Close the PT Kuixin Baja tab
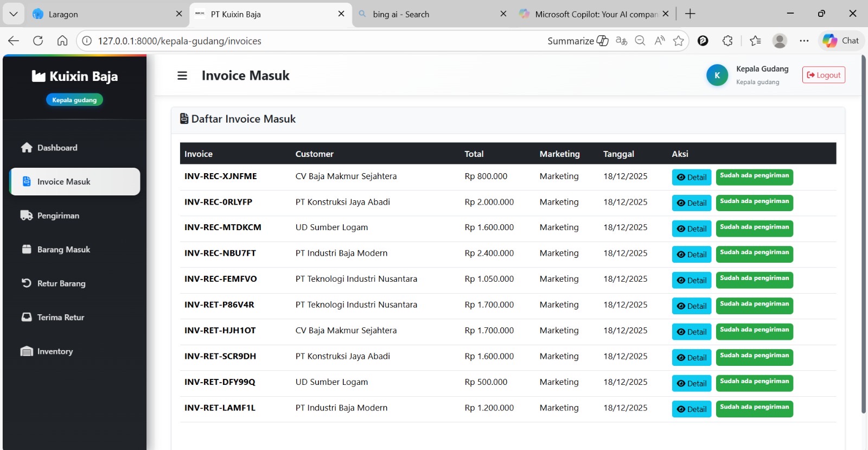 pos(341,14)
